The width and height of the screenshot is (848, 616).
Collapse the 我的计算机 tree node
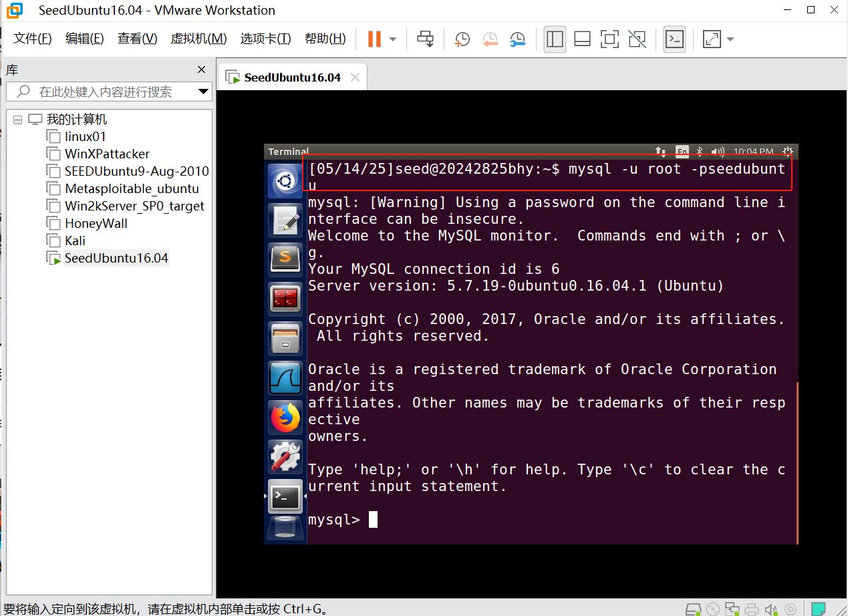[x=17, y=120]
